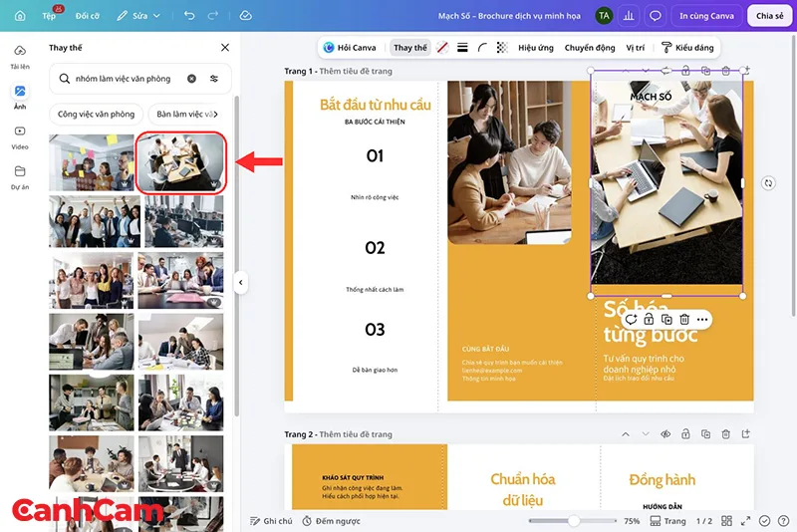This screenshot has height=532, width=797.
Task: Click Thay thế in toolbar
Action: pyautogui.click(x=410, y=47)
